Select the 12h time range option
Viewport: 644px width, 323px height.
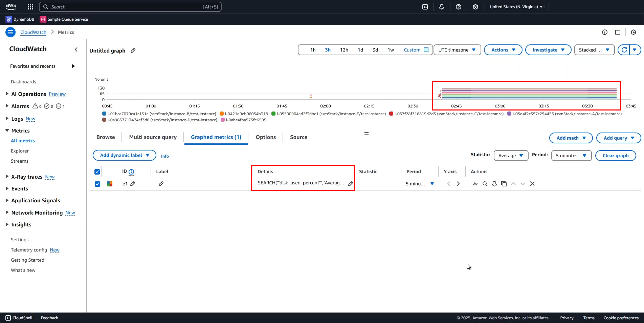click(x=344, y=50)
